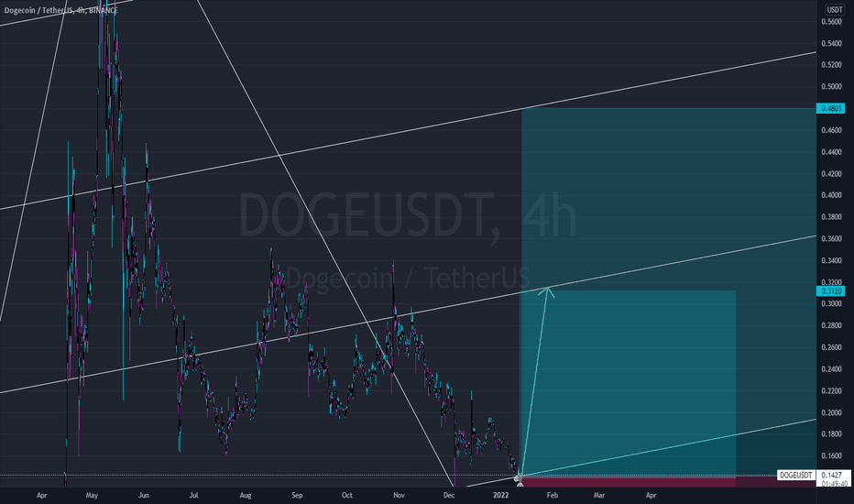Click the 0.5200 price axis label
The width and height of the screenshot is (854, 504).
(831, 65)
